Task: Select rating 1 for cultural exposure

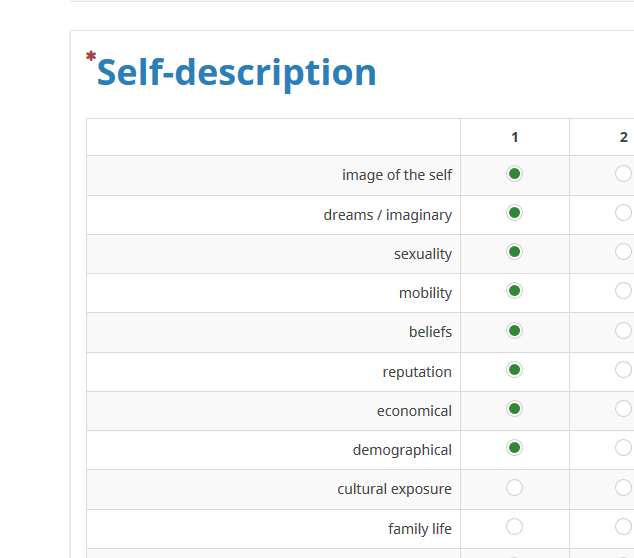Action: coord(515,488)
